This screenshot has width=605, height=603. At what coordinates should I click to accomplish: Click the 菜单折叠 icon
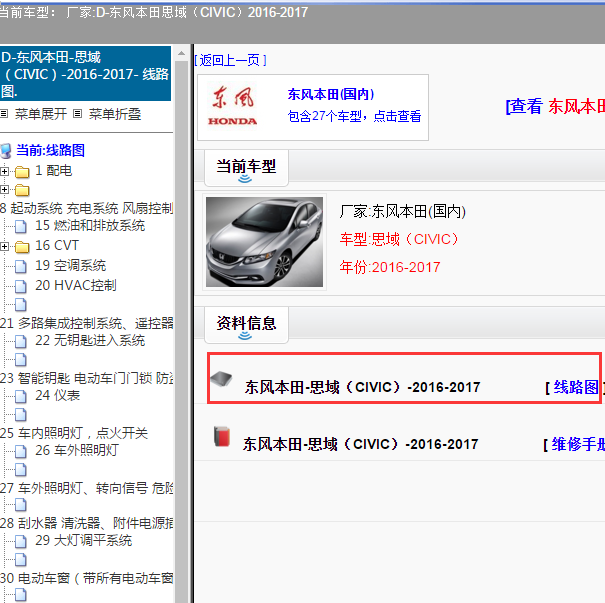tap(78, 114)
